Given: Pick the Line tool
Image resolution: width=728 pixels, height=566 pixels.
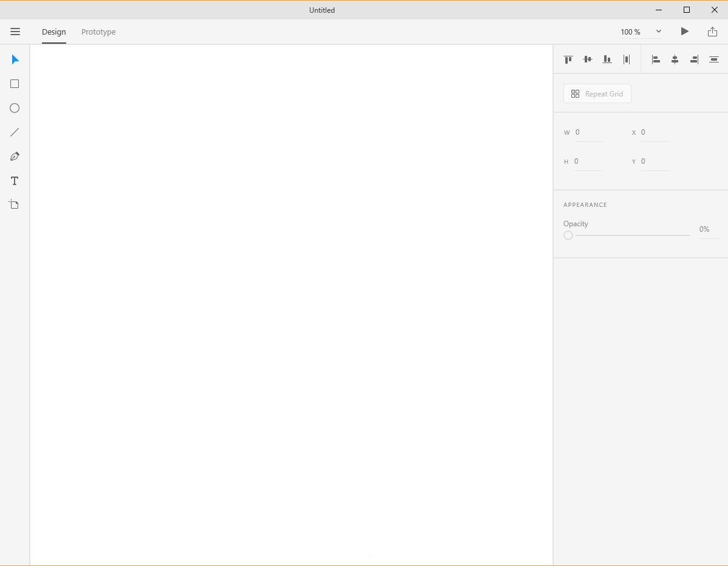Looking at the screenshot, I should click(15, 132).
